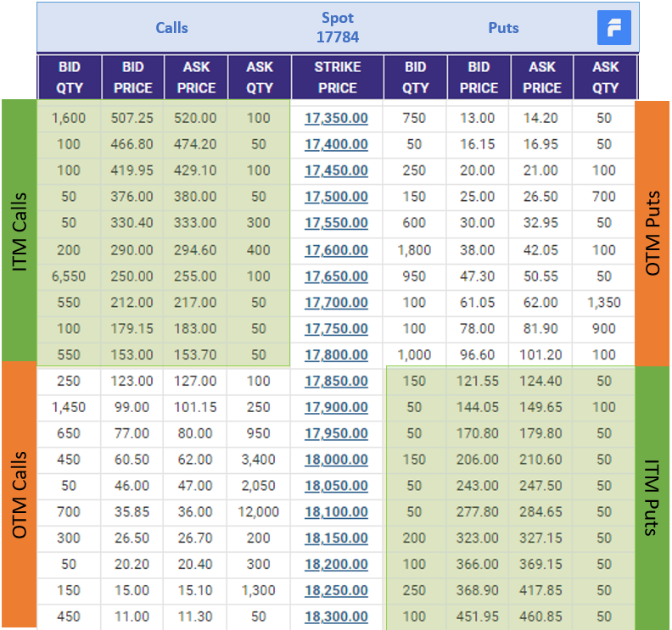Open the 17,350.00 strike price link
Screen dimensions: 672x630
point(337,118)
